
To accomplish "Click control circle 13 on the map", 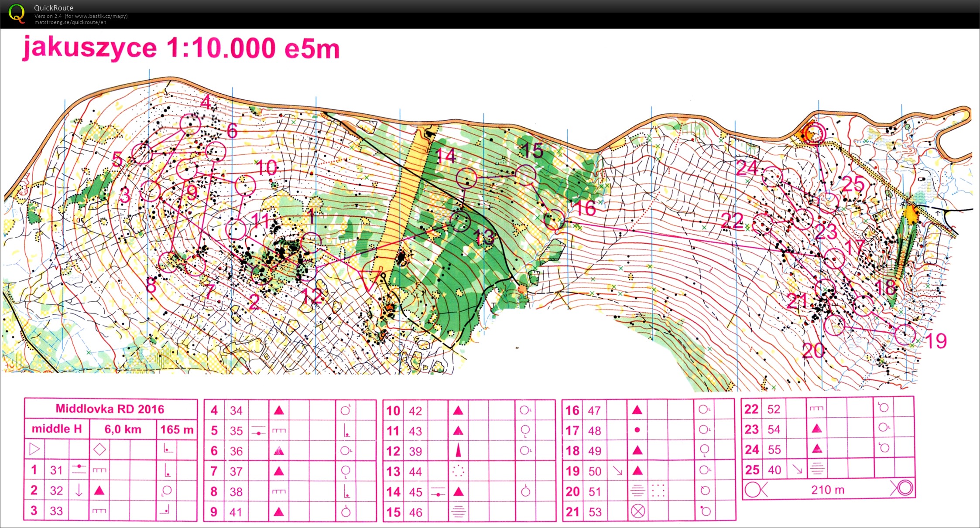I will (x=460, y=221).
